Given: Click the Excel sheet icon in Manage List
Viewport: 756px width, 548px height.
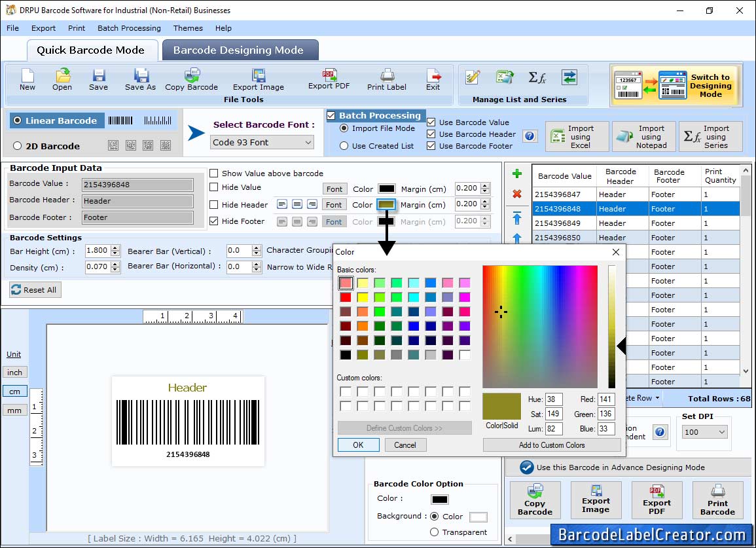Looking at the screenshot, I should click(x=504, y=77).
